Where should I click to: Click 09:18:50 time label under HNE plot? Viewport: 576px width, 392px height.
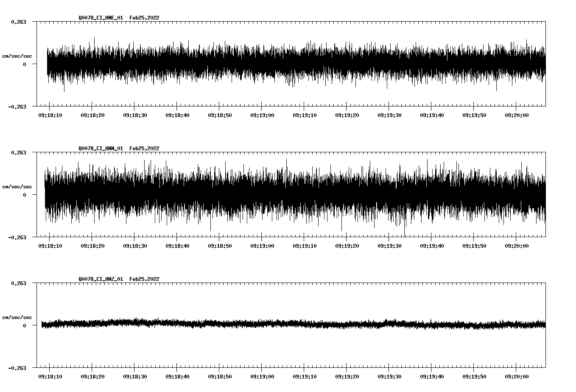(x=220, y=115)
